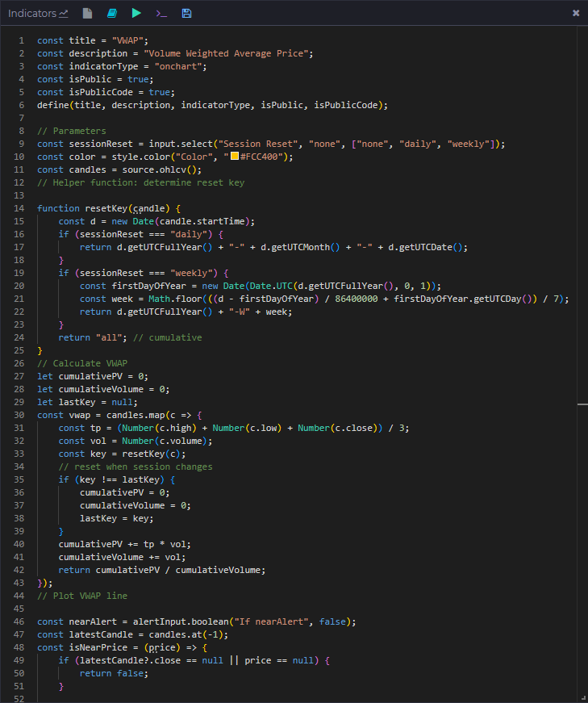Click "Volume Weighted Average Price" string
The height and width of the screenshot is (703, 588).
pos(227,53)
